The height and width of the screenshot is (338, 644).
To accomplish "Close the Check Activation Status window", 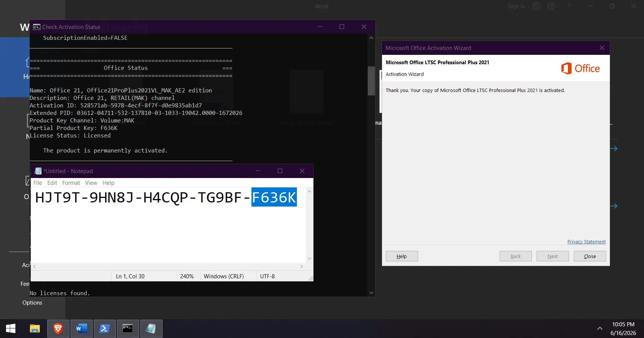I will point(364,27).
